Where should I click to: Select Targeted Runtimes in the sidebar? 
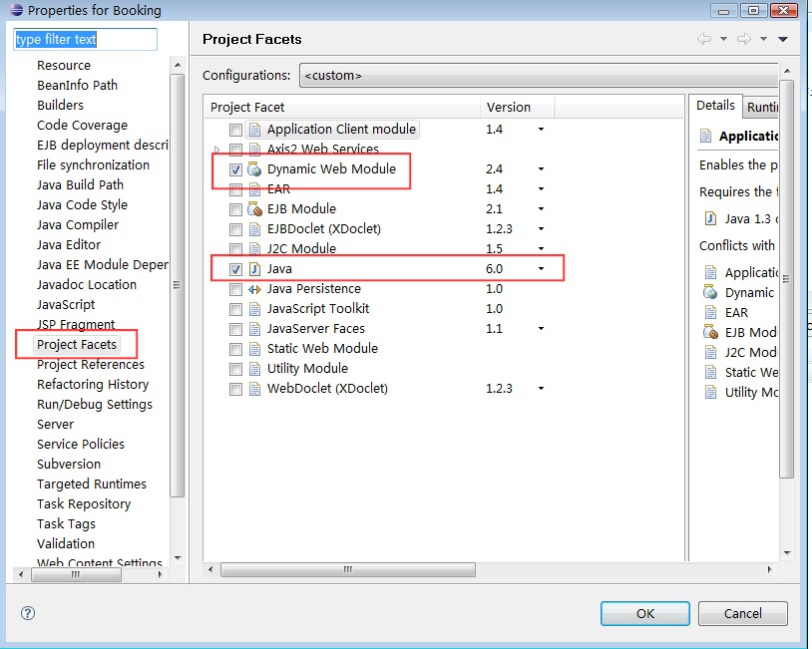click(92, 484)
